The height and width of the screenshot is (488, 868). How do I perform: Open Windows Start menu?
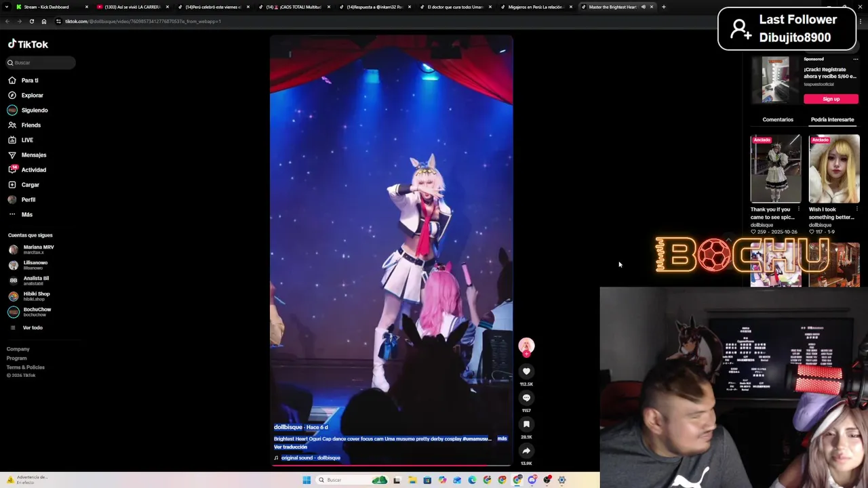(307, 480)
